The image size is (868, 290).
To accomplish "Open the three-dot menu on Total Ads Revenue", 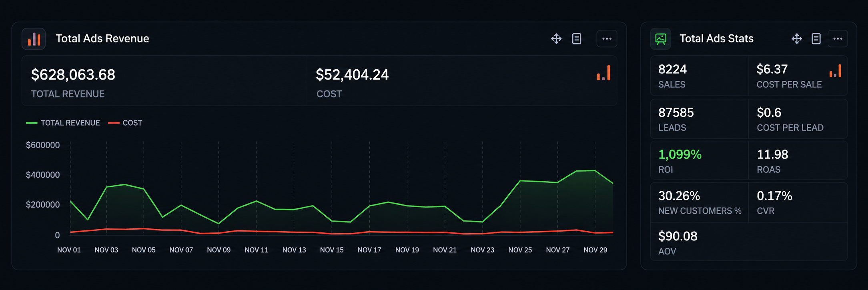I will (607, 39).
